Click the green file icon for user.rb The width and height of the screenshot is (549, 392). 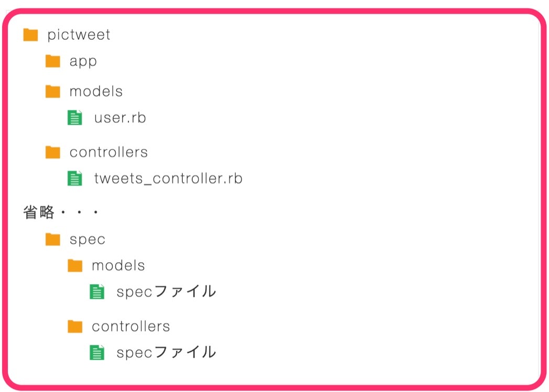pos(75,118)
